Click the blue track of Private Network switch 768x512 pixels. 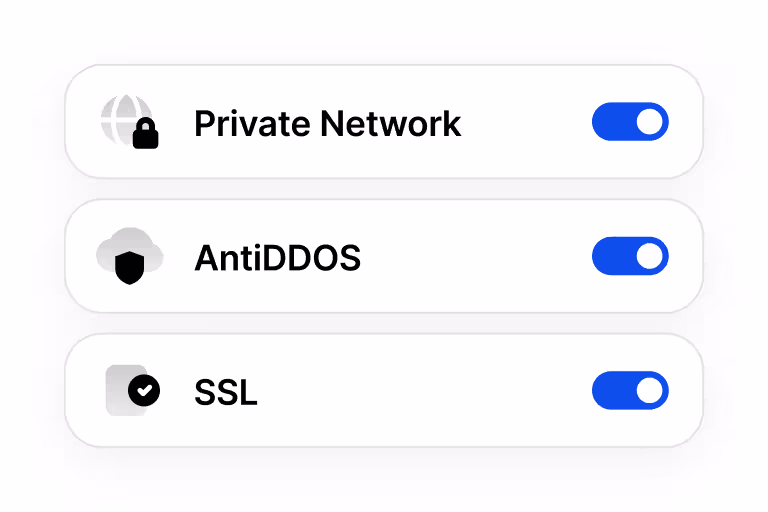coord(610,122)
